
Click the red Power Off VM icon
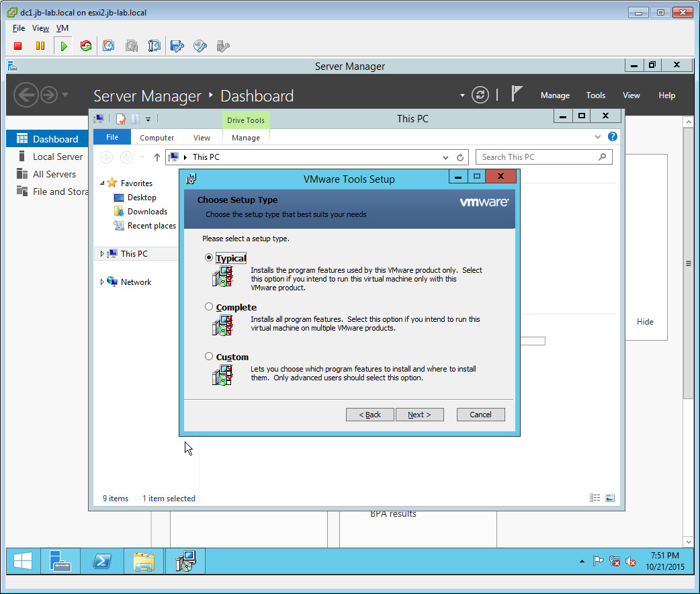click(x=18, y=46)
